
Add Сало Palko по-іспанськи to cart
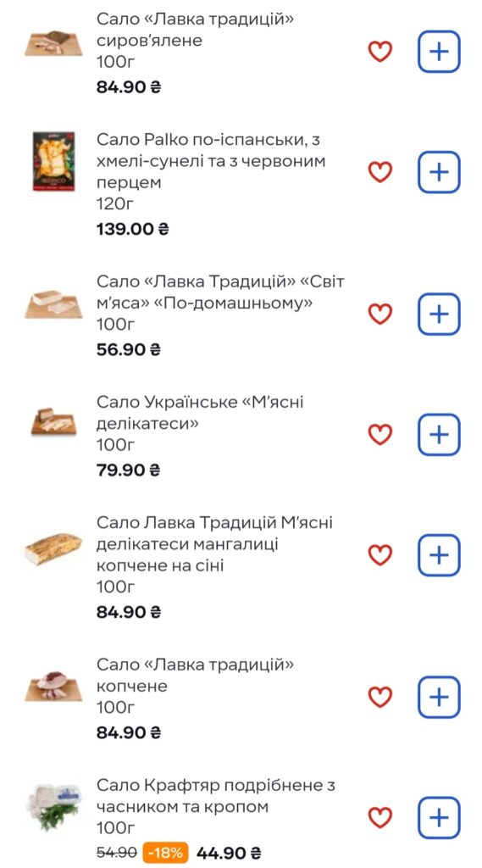[439, 172]
